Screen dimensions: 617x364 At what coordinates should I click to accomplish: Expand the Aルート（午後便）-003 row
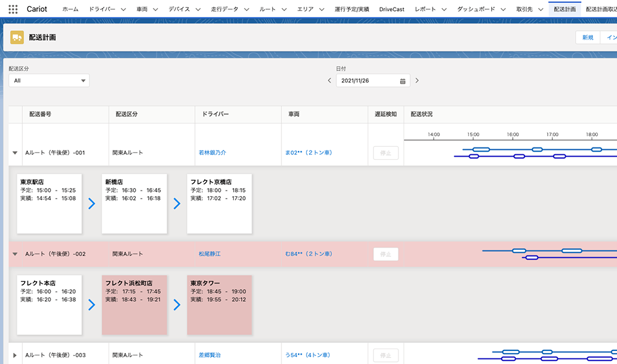point(15,355)
